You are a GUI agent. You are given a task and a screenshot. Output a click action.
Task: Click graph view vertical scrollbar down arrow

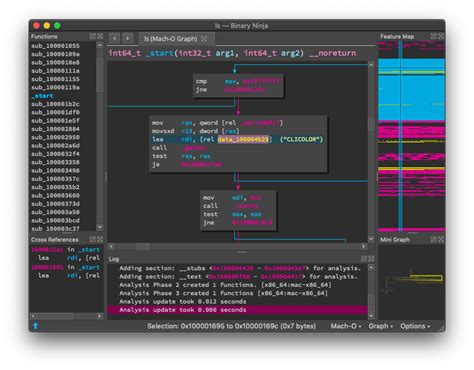(371, 239)
